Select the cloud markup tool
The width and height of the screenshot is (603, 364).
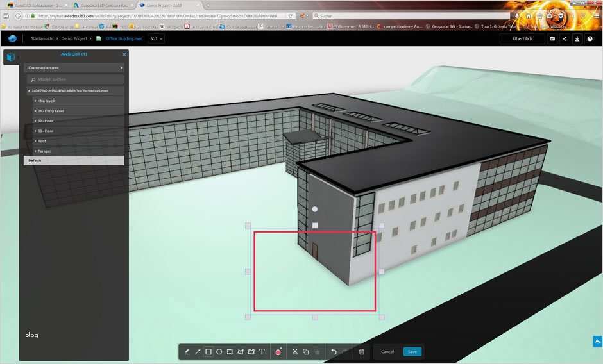tap(230, 352)
